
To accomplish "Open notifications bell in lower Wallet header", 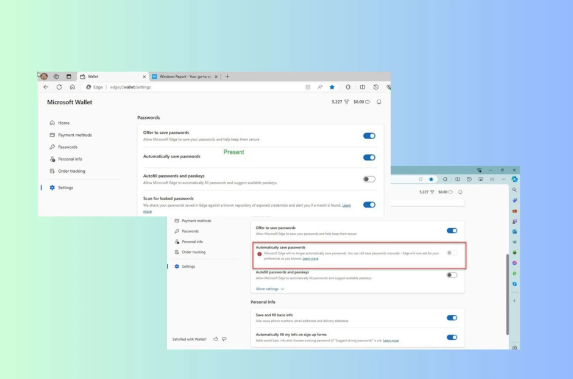I will pyautogui.click(x=460, y=192).
